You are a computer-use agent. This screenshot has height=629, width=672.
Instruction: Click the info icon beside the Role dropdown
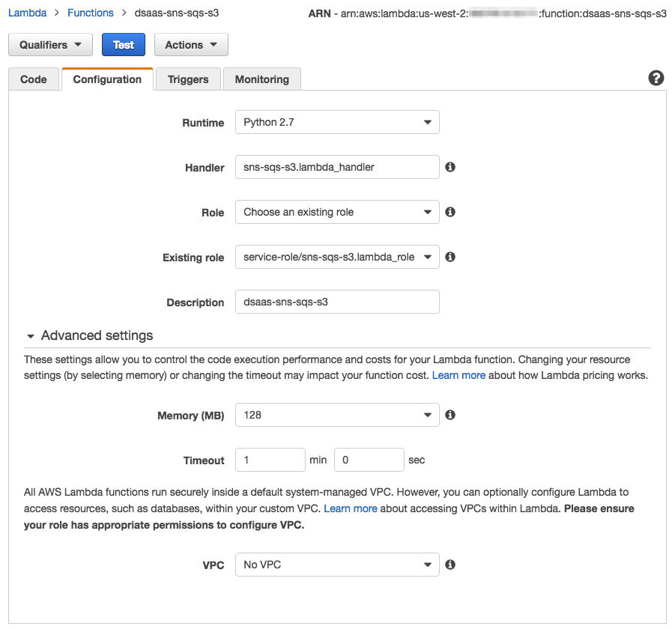click(x=449, y=212)
